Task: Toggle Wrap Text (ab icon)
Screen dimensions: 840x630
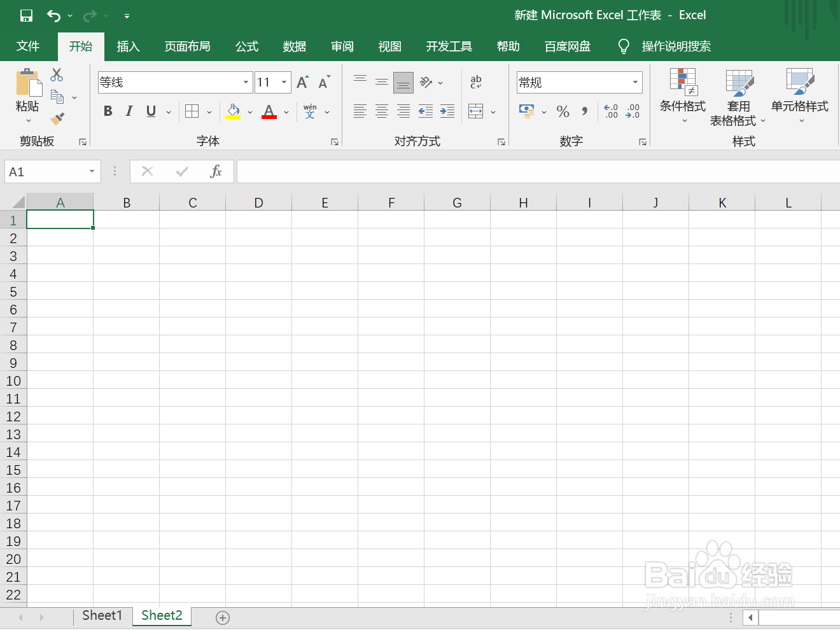Action: point(476,82)
